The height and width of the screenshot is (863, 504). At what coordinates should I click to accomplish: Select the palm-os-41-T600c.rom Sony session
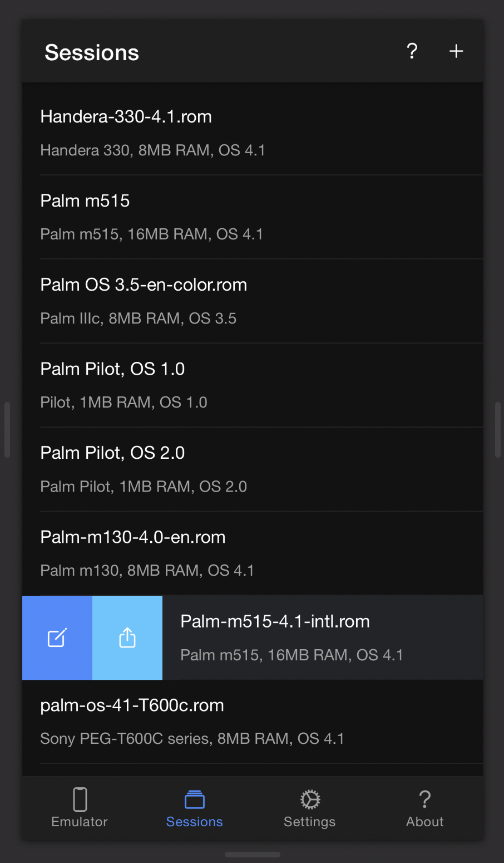(252, 721)
